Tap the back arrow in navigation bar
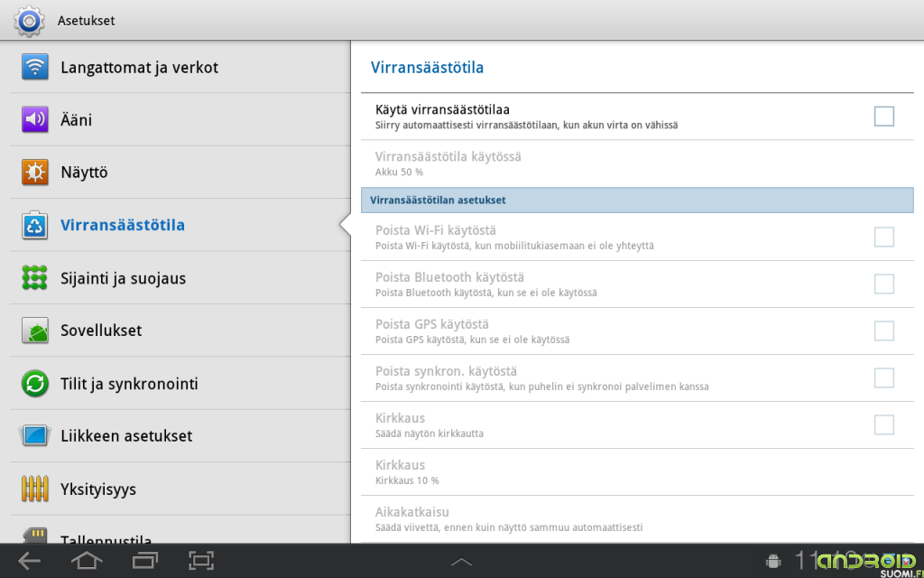Screen dimensions: 924x578 29,560
